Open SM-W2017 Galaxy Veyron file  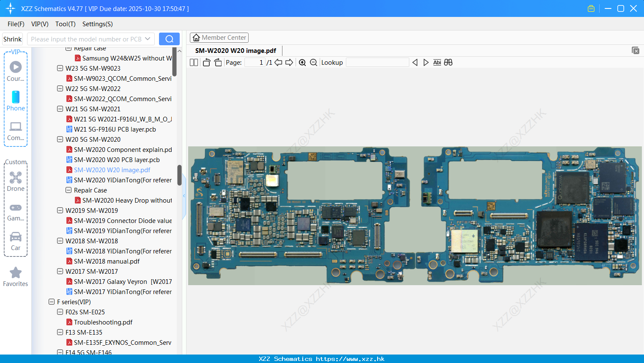click(x=119, y=281)
